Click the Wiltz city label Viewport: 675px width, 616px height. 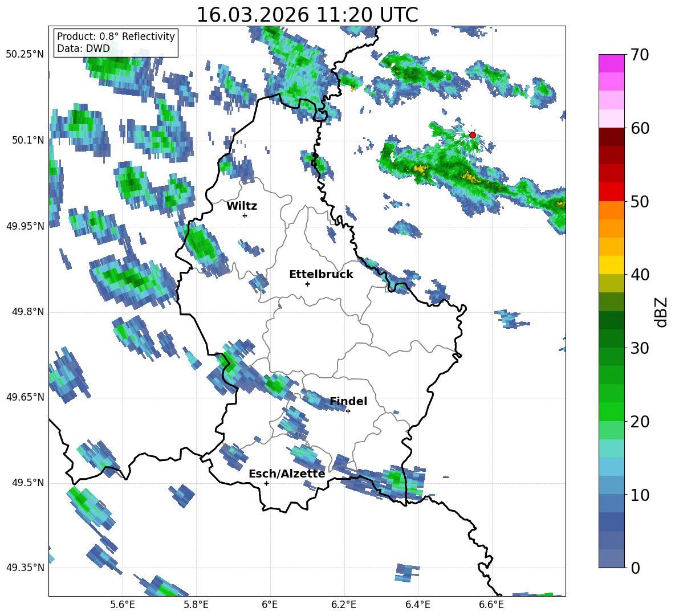pos(242,206)
